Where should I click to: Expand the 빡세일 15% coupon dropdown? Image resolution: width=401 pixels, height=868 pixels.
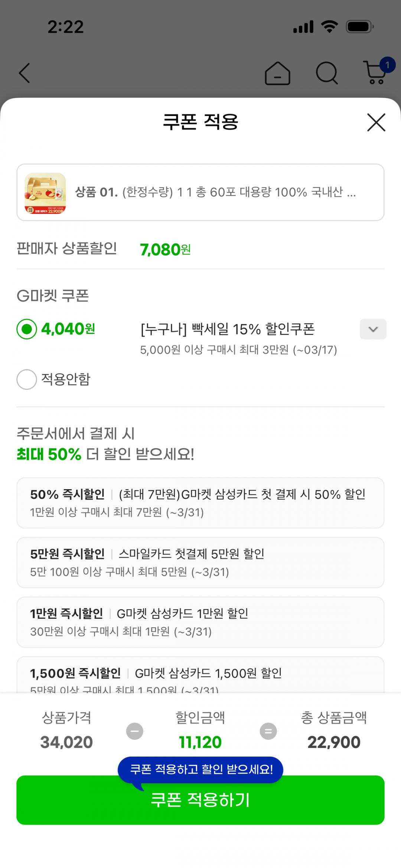click(x=373, y=329)
